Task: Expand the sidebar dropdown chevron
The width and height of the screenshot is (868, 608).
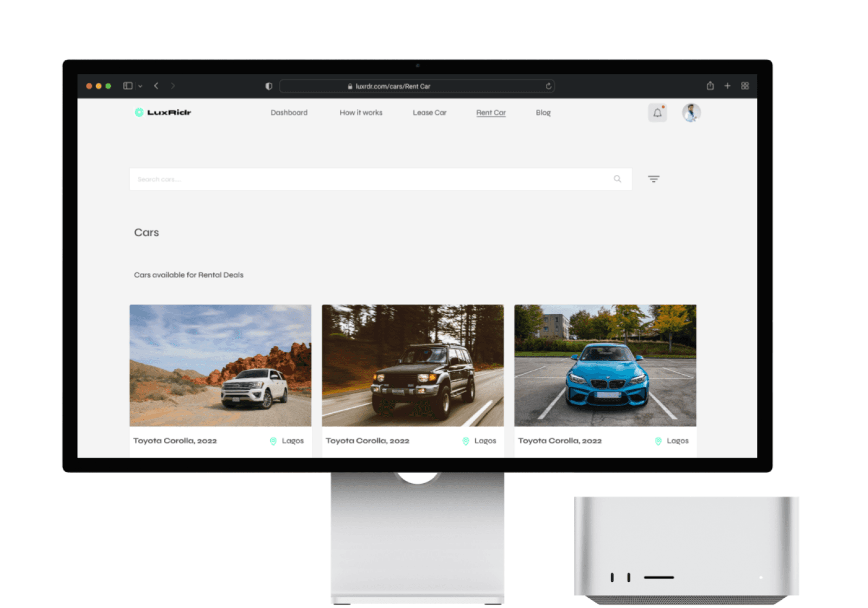Action: tap(141, 86)
